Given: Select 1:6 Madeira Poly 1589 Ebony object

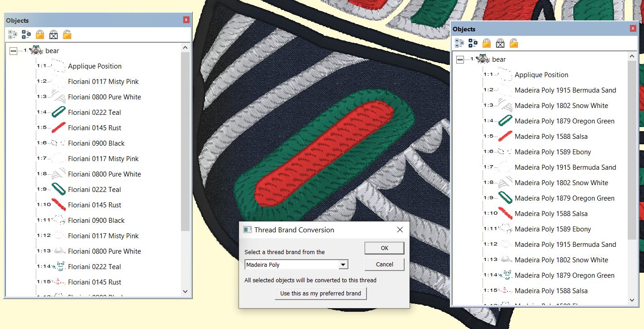Looking at the screenshot, I should (x=552, y=152).
